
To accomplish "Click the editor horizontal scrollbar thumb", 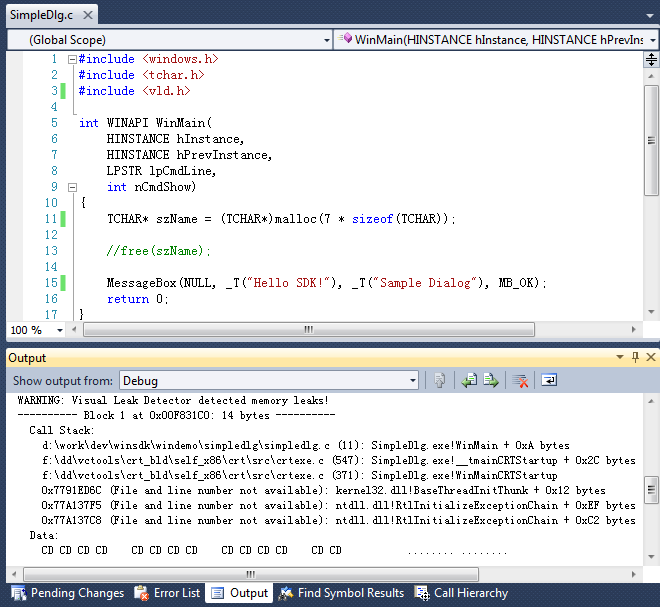I will pos(309,330).
